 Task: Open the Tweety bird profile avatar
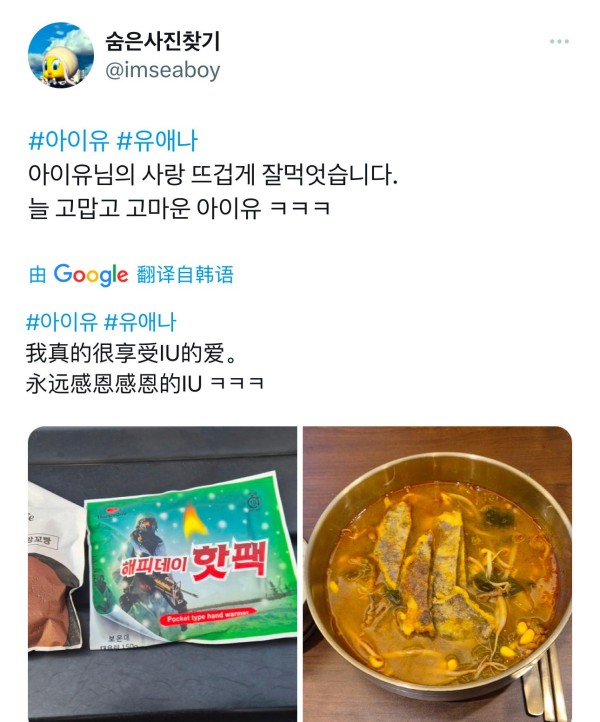[61, 55]
